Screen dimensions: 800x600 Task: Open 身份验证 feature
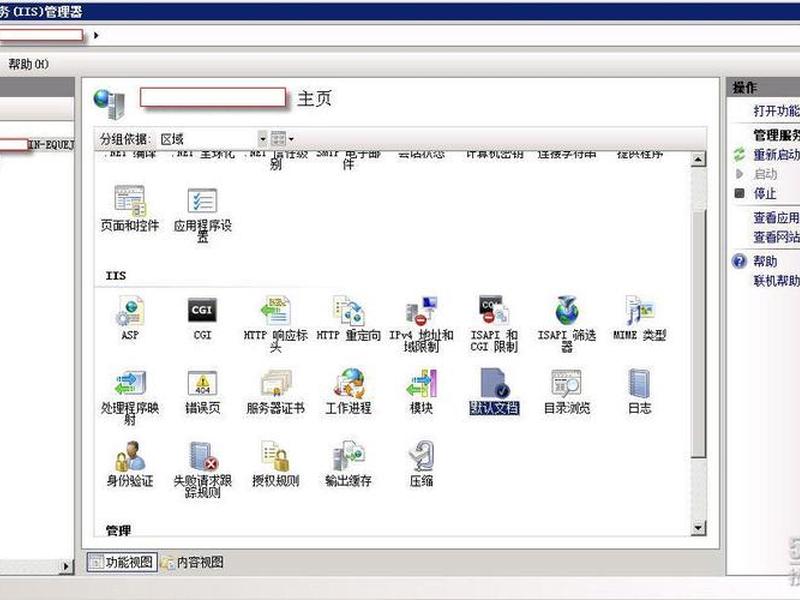click(130, 464)
